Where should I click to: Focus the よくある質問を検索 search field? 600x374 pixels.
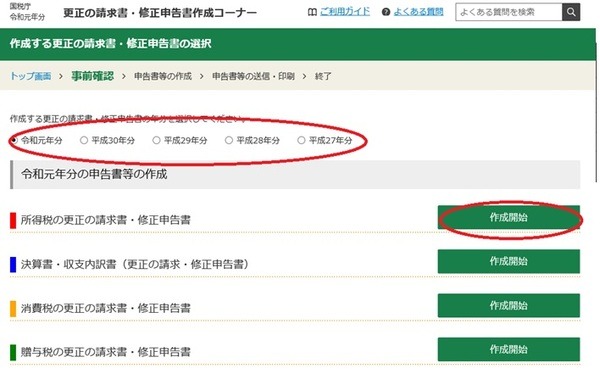click(509, 12)
